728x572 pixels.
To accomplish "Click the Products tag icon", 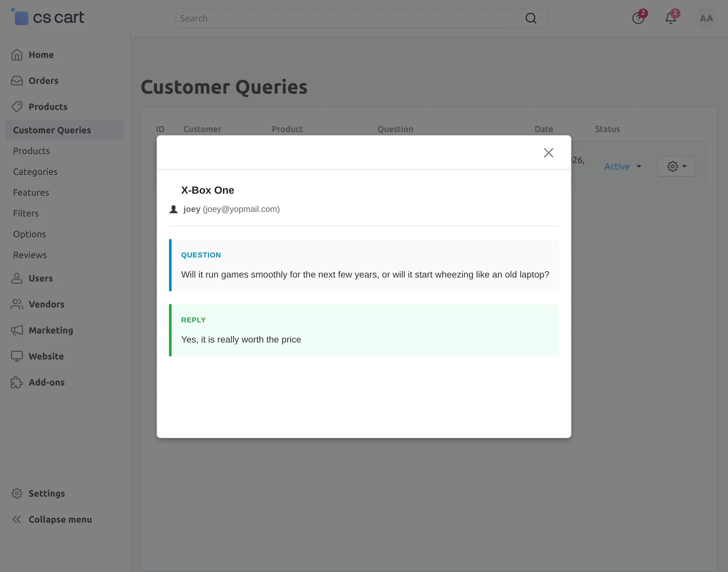I will click(17, 107).
